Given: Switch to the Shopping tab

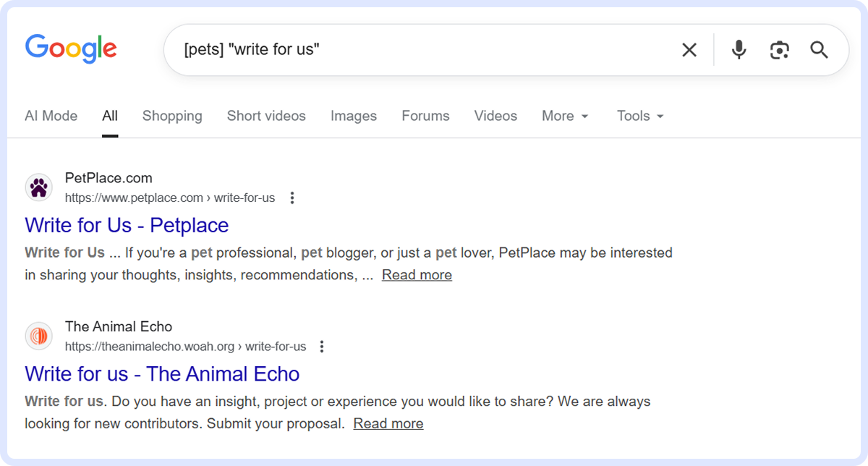Looking at the screenshot, I should 172,116.
